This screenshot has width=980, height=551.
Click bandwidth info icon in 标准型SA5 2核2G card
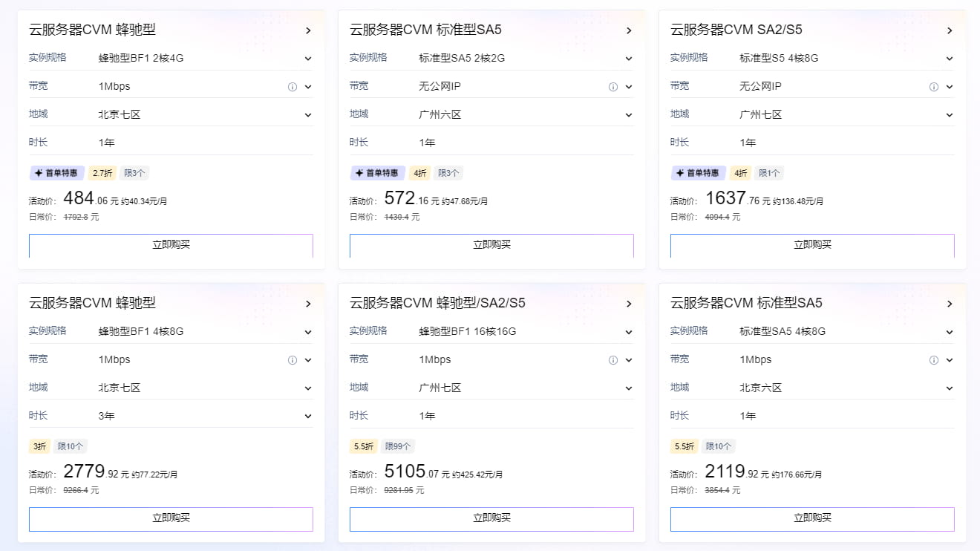click(x=613, y=87)
